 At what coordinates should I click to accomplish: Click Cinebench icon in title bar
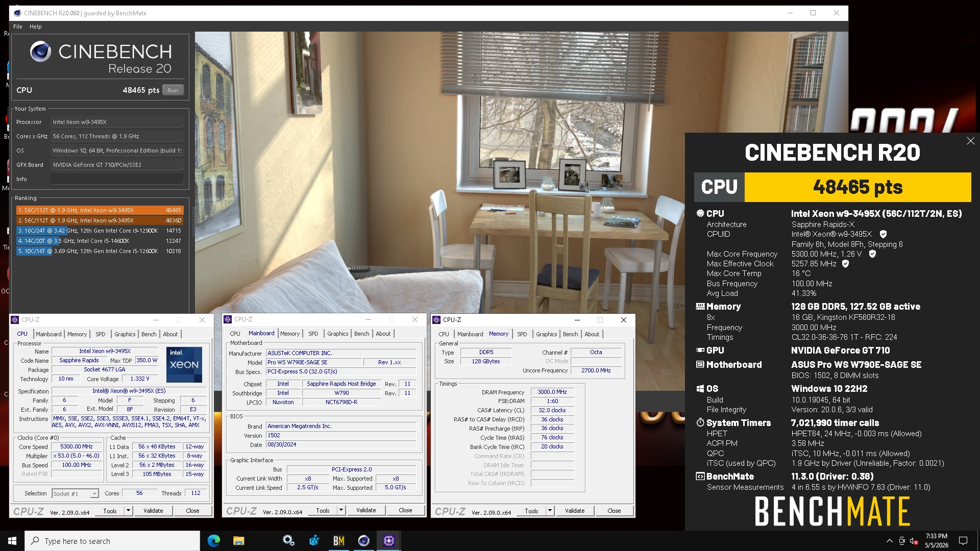click(x=17, y=13)
